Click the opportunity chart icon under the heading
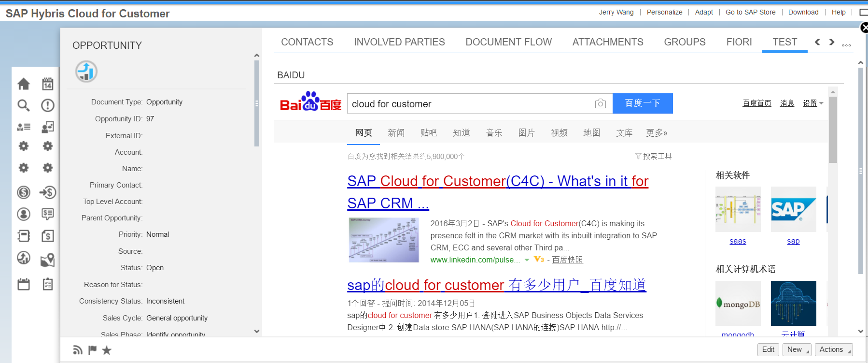This screenshot has width=868, height=363. coord(86,72)
